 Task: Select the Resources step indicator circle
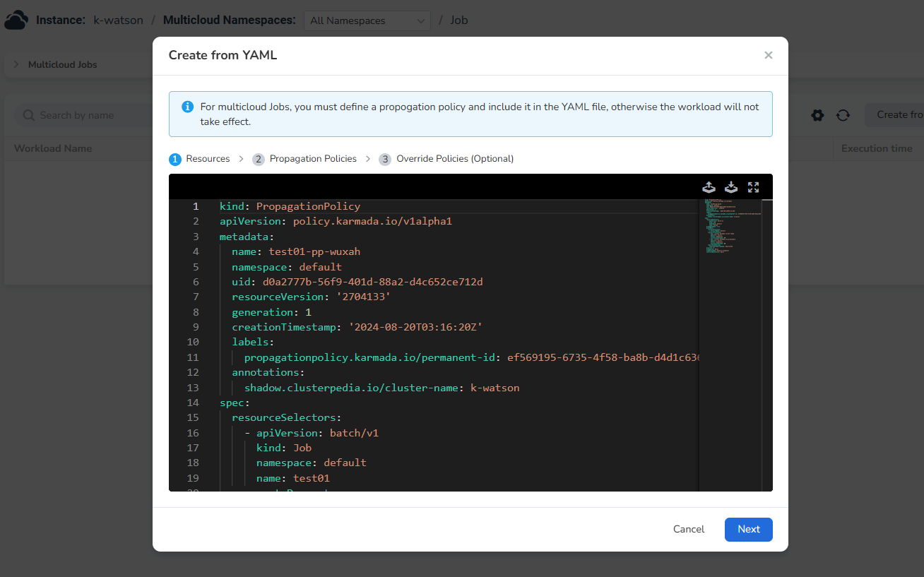[x=174, y=158]
